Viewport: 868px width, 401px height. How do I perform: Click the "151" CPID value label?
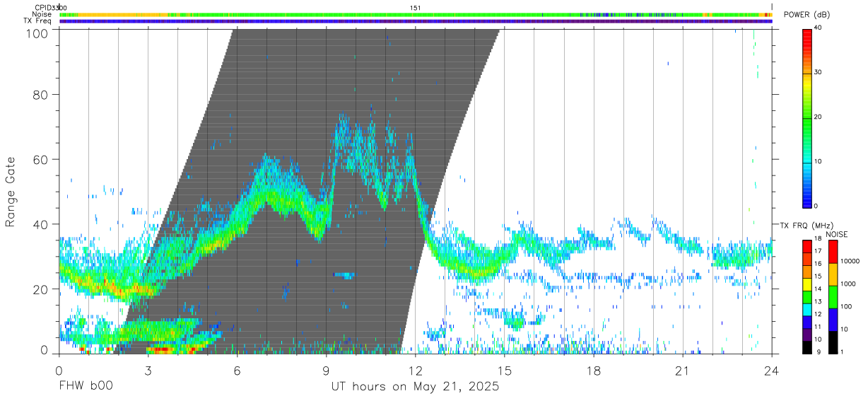tap(416, 8)
